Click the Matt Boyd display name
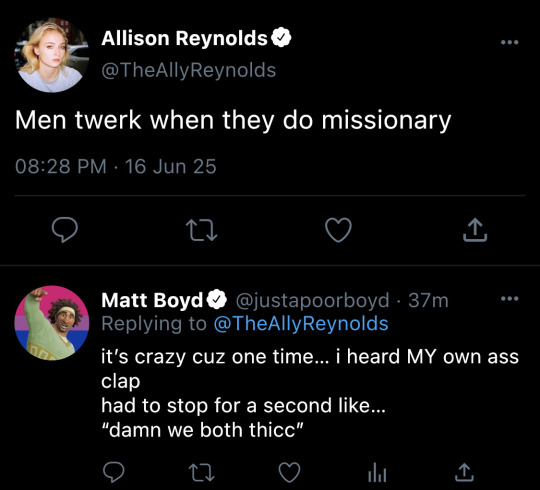 click(x=152, y=300)
